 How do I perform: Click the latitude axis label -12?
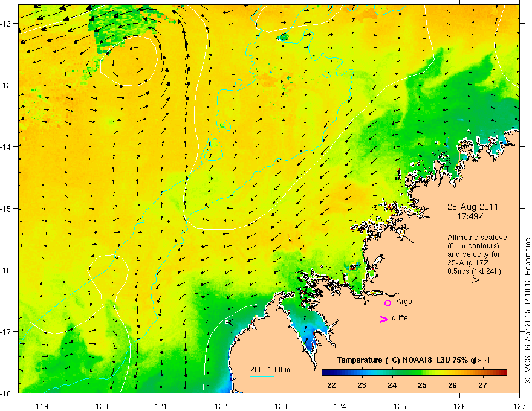[6, 24]
